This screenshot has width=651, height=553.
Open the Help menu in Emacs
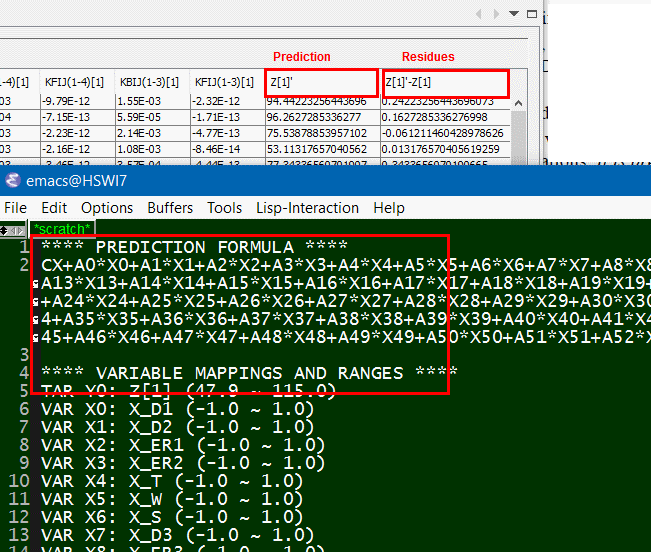388,208
